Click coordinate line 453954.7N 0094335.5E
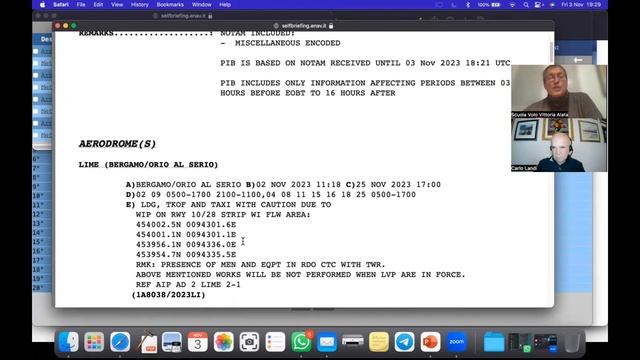The height and width of the screenshot is (360, 640). (x=186, y=255)
